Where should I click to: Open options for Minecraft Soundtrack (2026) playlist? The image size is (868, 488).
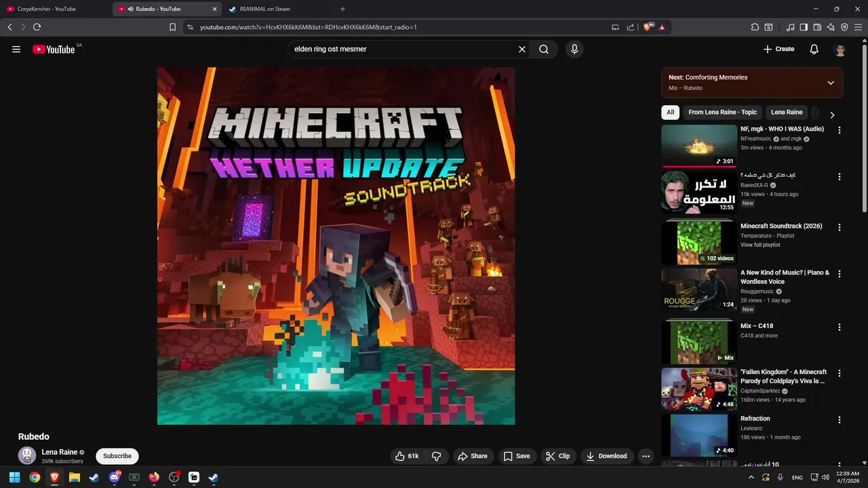tap(839, 228)
